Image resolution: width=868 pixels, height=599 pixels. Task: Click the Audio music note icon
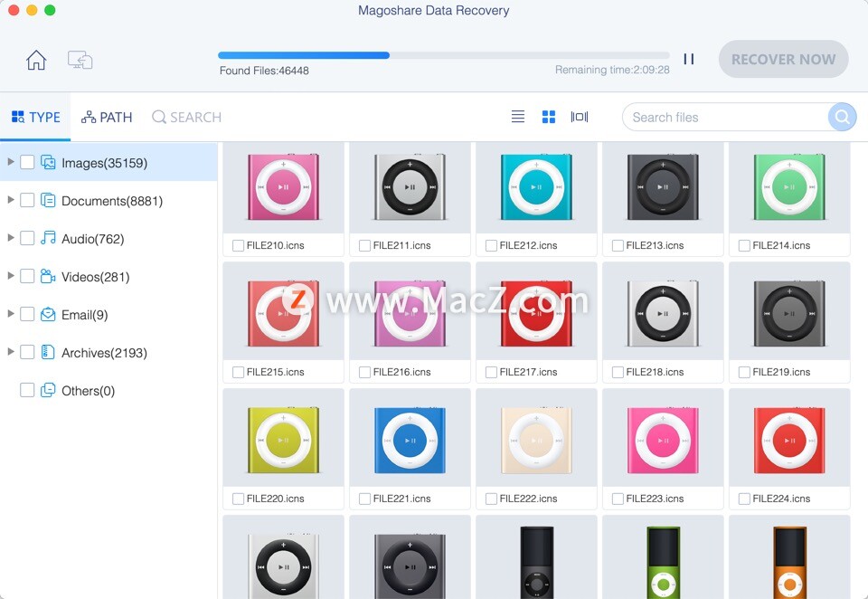click(x=48, y=238)
